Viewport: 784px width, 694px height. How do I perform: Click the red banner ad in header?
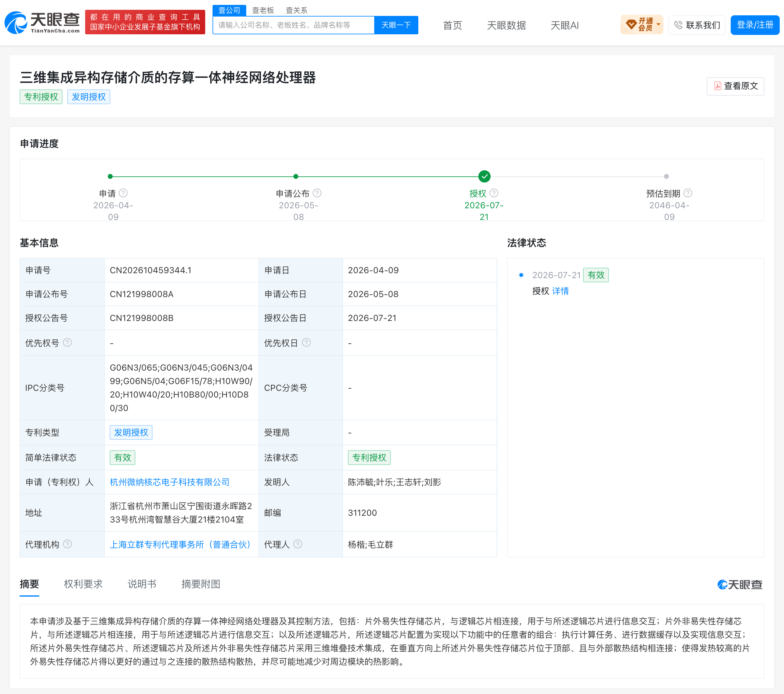[x=145, y=22]
